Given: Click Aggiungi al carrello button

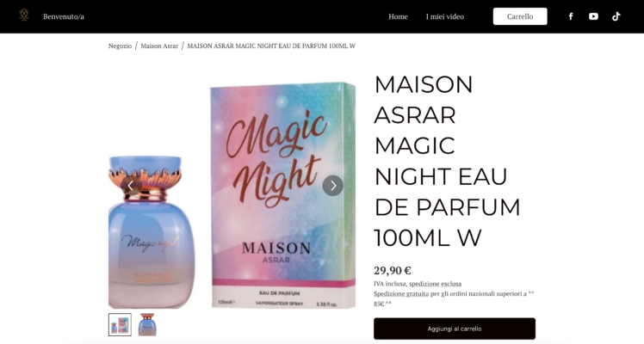Looking at the screenshot, I should tap(455, 329).
